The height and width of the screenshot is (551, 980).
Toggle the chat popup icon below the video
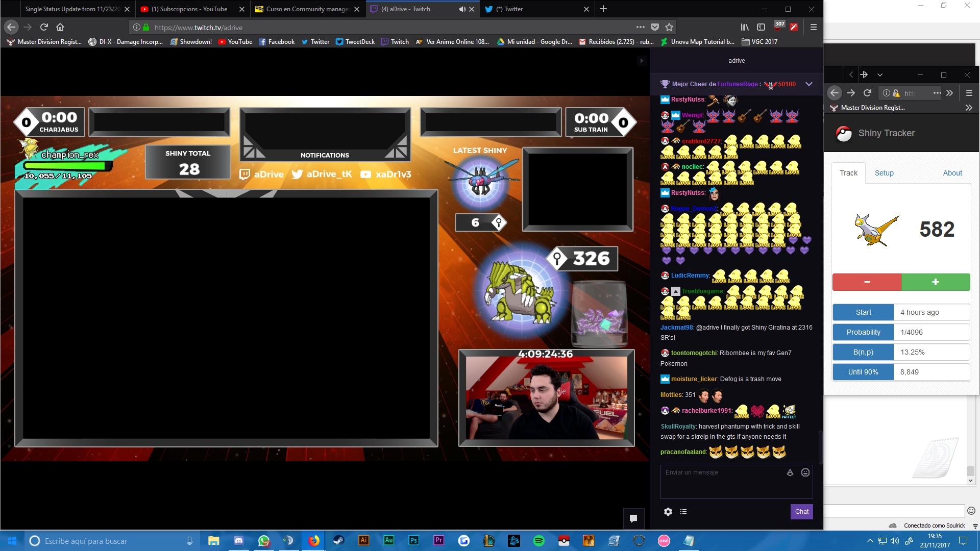633,518
